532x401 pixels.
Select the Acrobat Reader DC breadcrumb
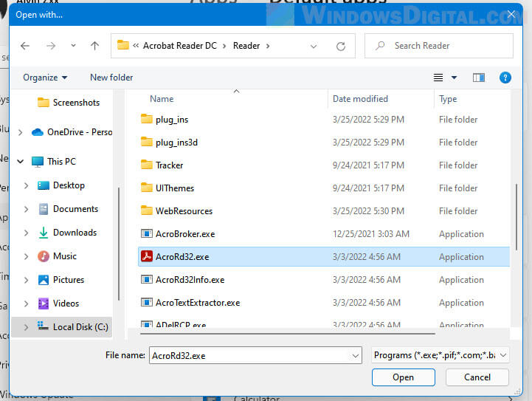click(x=180, y=46)
